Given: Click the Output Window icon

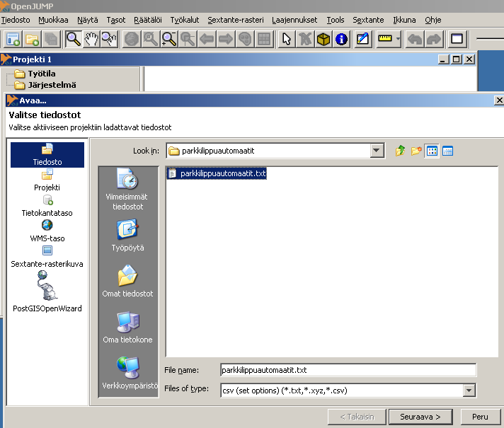Looking at the screenshot, I should pyautogui.click(x=457, y=39).
